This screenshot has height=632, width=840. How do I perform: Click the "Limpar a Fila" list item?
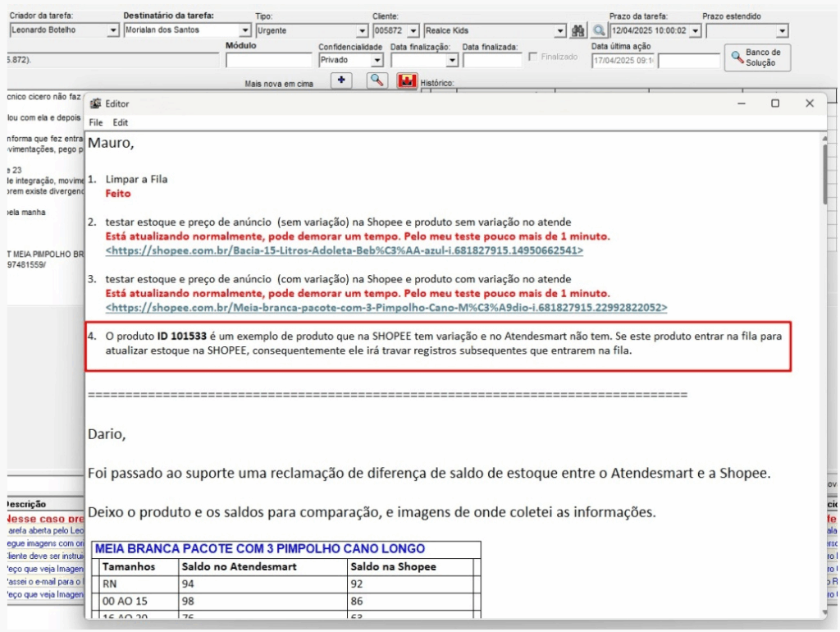137,179
